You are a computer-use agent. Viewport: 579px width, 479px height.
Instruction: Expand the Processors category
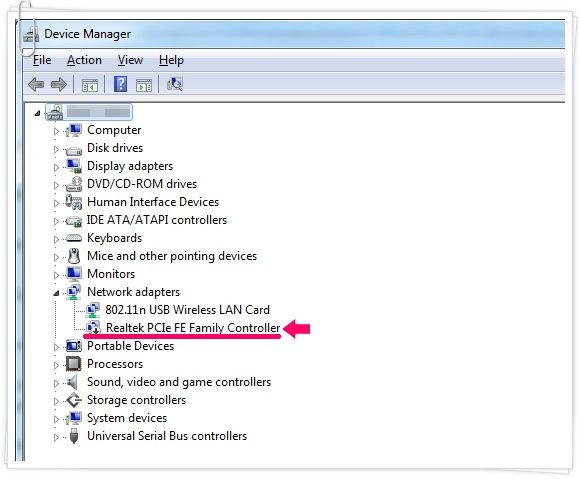[56, 365]
